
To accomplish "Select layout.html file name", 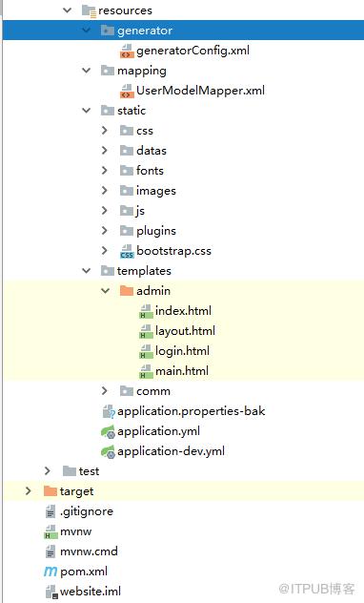I will [185, 331].
